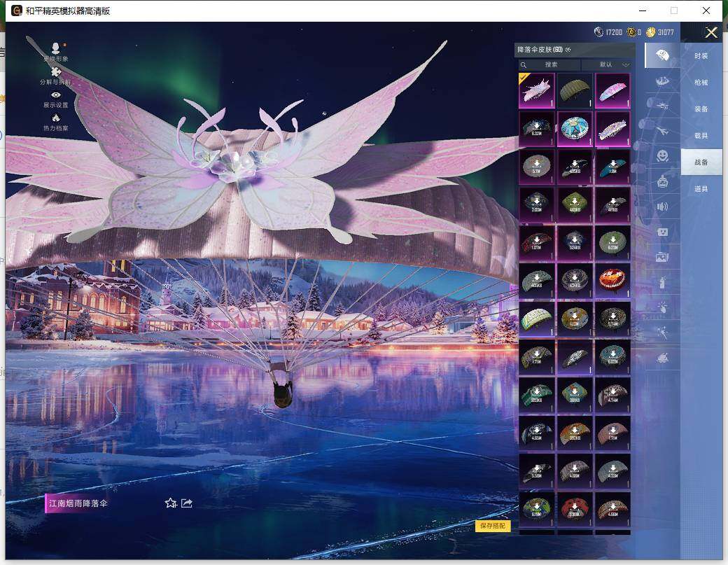Select the red-orange glowing parachute thumbnail
The width and height of the screenshot is (728, 565).
pyautogui.click(x=612, y=281)
